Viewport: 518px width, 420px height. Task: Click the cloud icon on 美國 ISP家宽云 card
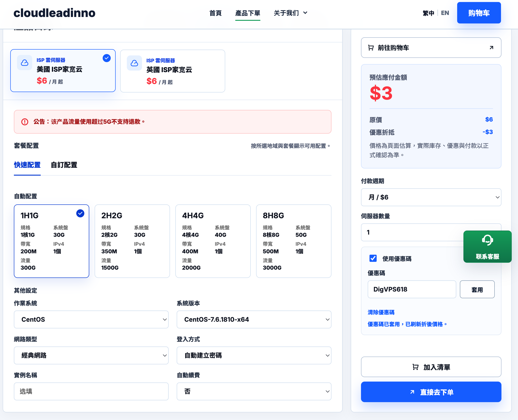[24, 63]
